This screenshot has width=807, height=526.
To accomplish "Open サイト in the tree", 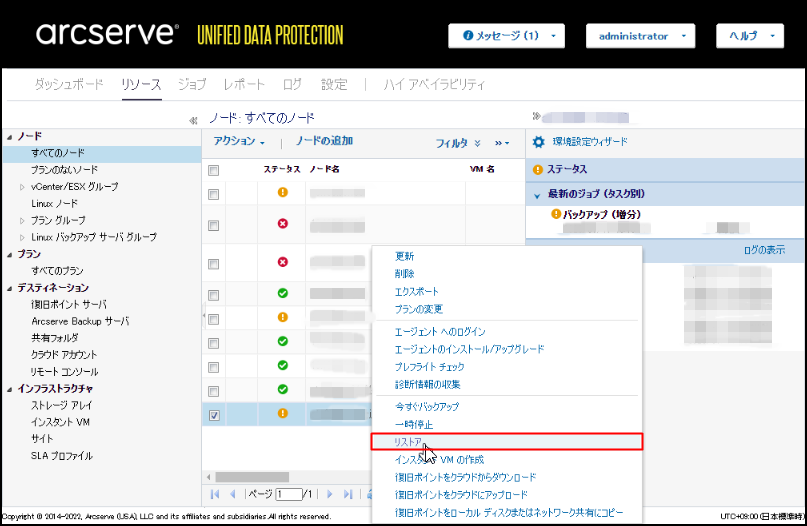I will click(42, 439).
